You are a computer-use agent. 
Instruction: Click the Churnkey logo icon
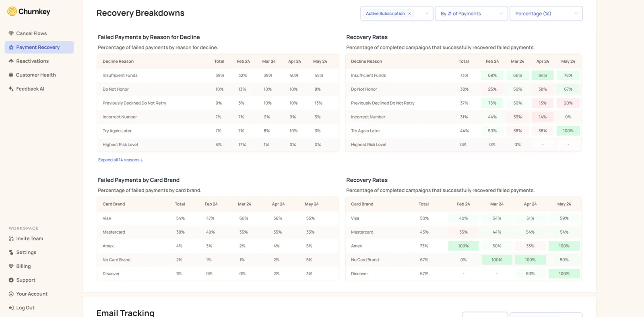tap(12, 11)
